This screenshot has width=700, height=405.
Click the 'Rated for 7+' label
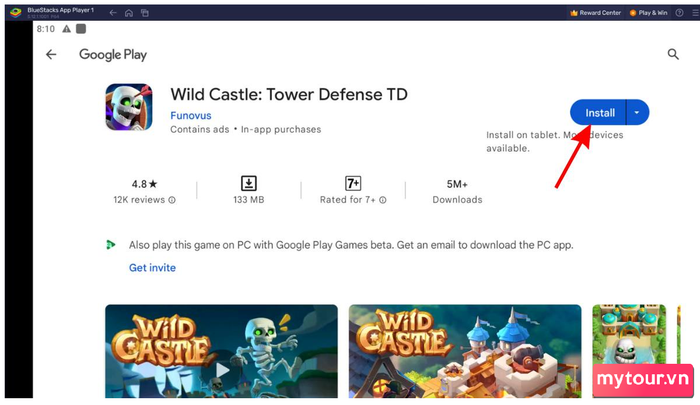[x=347, y=200]
